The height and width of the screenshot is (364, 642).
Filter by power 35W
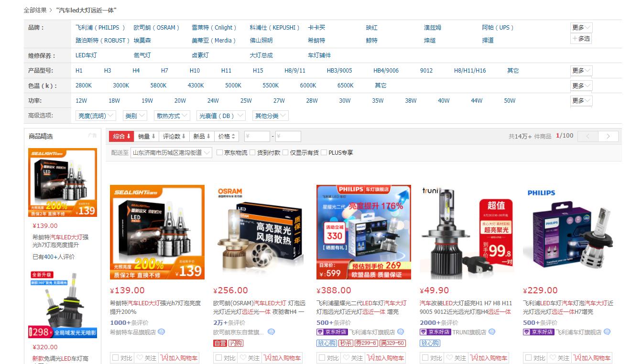point(378,101)
